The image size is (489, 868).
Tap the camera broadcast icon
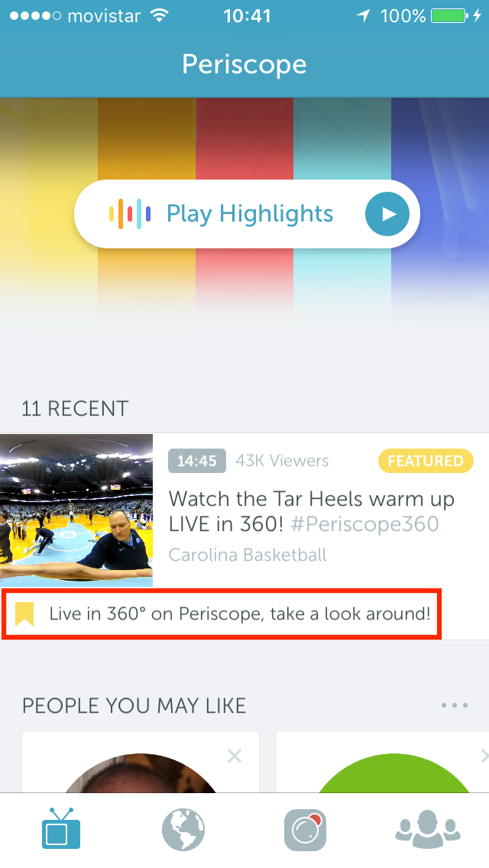click(x=305, y=830)
